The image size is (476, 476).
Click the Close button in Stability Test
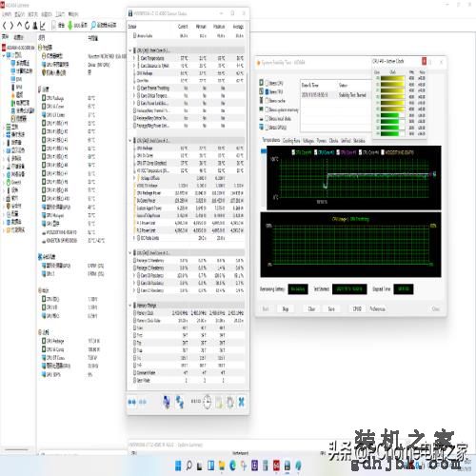[436, 308]
